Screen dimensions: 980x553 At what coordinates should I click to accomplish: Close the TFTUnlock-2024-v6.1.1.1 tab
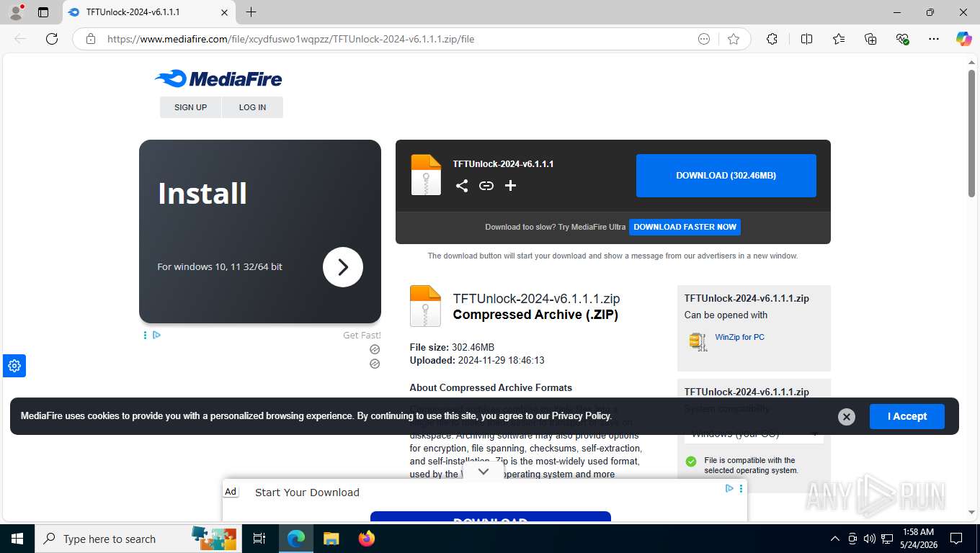tap(224, 12)
